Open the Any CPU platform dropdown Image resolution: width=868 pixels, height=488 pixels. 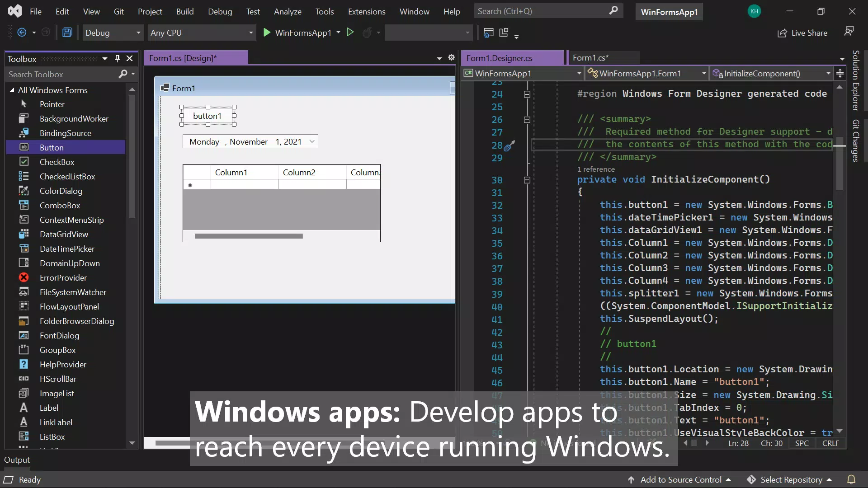pyautogui.click(x=202, y=33)
